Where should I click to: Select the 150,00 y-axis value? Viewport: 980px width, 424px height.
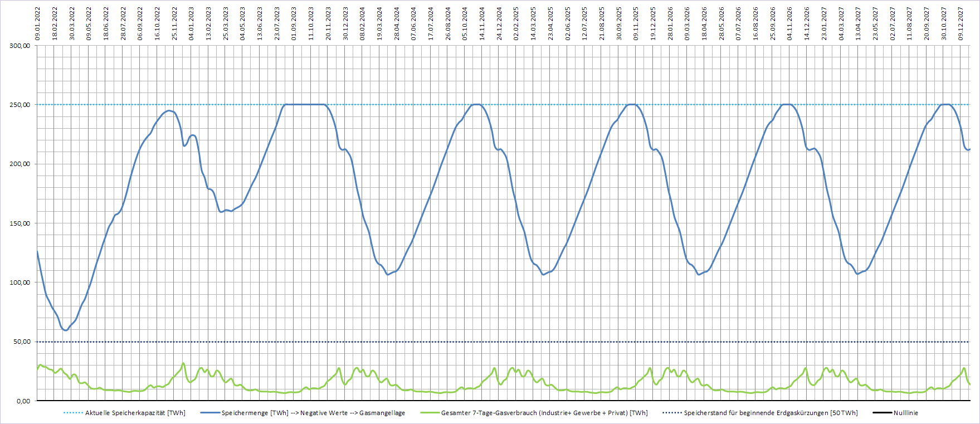(20, 223)
